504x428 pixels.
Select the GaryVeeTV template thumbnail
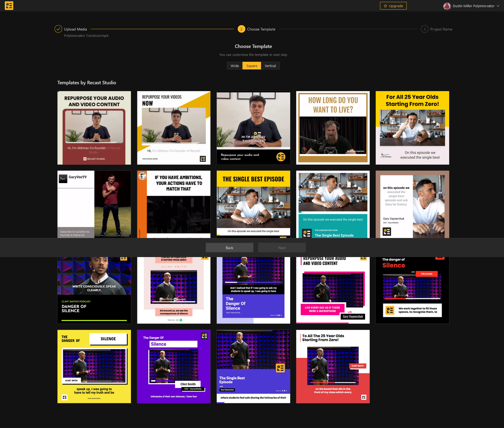(x=94, y=204)
